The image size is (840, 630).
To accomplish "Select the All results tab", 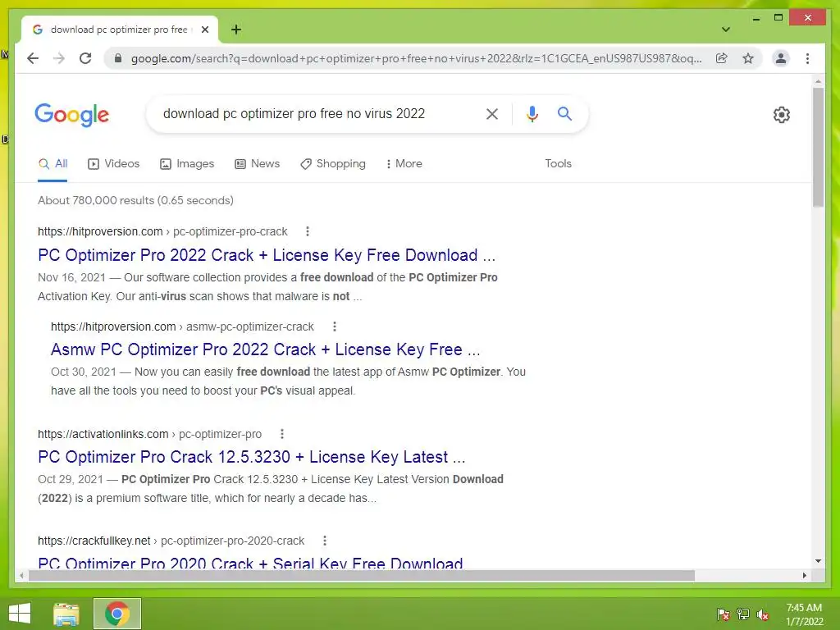I will 52,164.
